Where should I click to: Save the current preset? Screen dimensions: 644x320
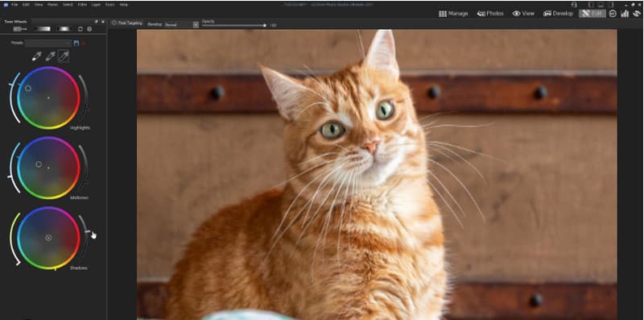pos(76,43)
